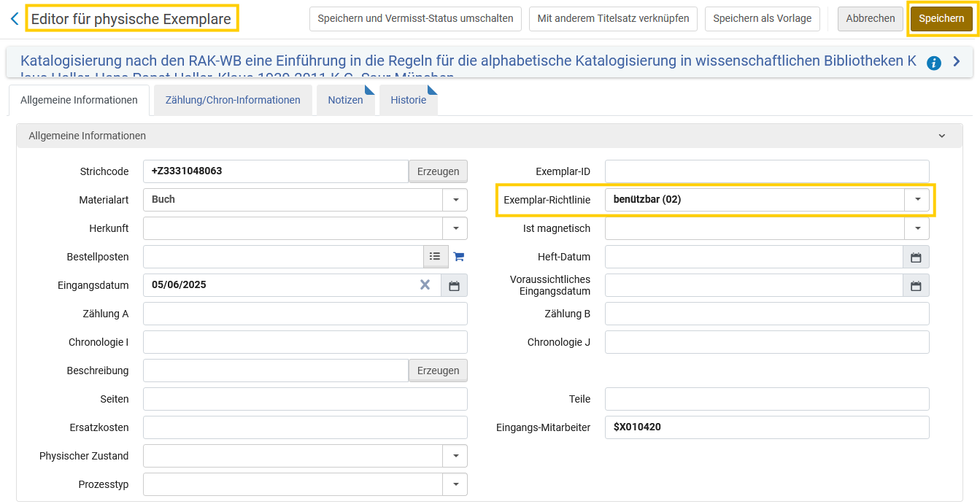The width and height of the screenshot is (980, 504).
Task: Switch to Zählung/Chron-Informationen tab
Action: (233, 100)
